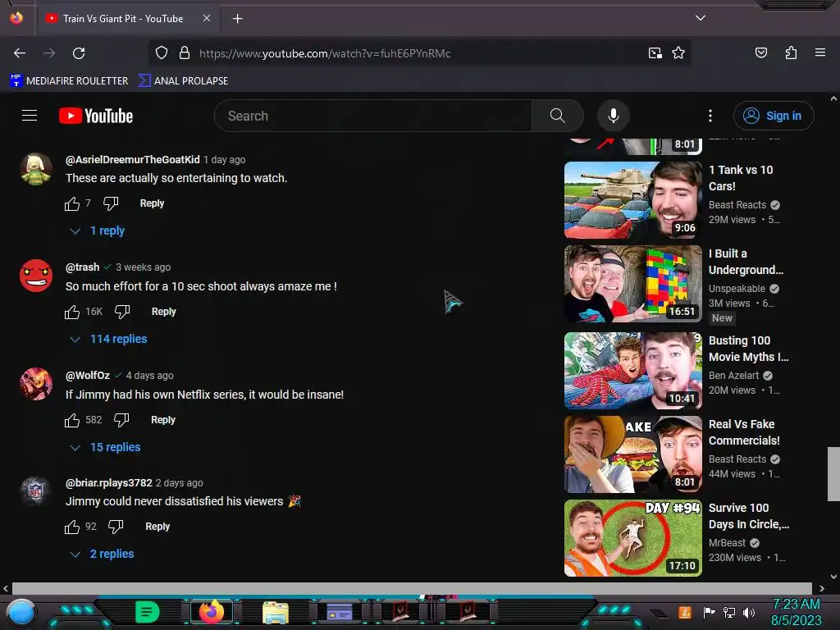840x630 pixels.
Task: Open Firefox application menu
Action: [820, 52]
